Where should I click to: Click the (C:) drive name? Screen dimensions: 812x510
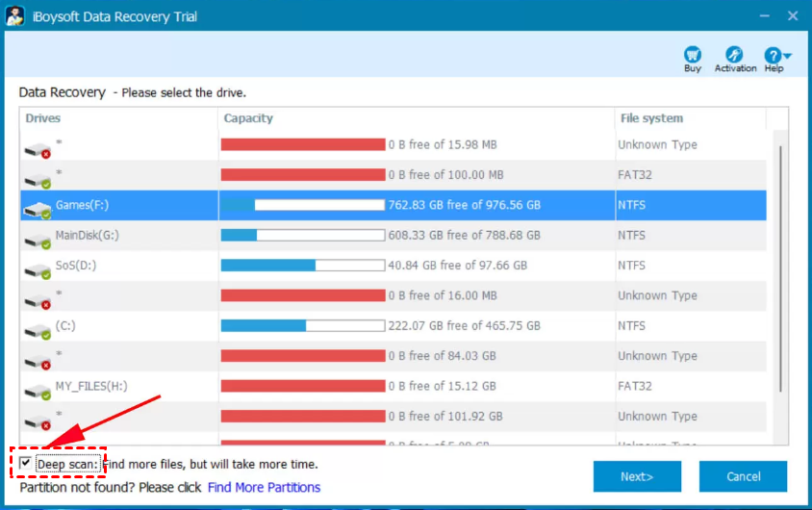click(65, 325)
